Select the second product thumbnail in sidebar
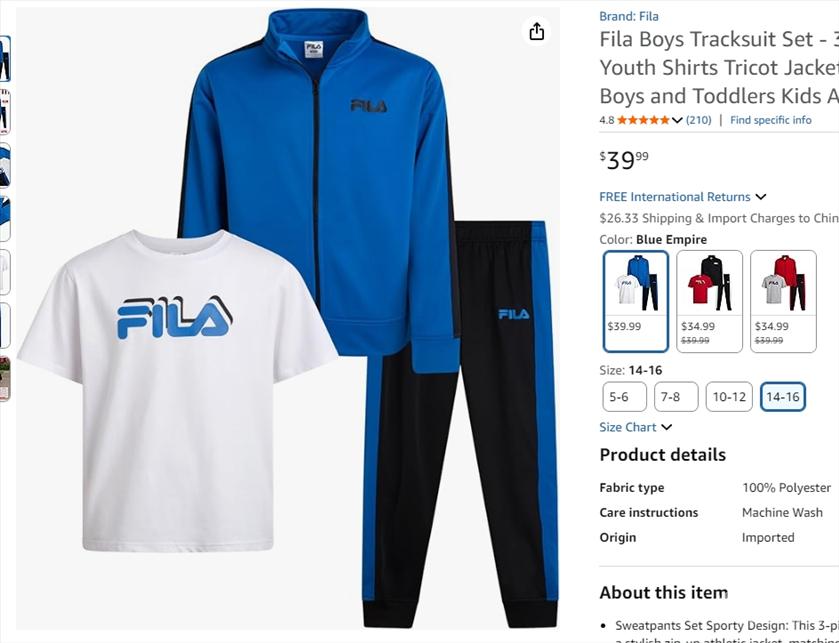This screenshot has width=839, height=643. coord(5,112)
